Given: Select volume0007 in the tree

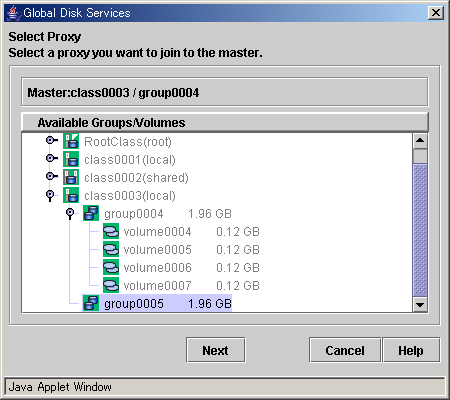Looking at the screenshot, I should click(x=158, y=286).
